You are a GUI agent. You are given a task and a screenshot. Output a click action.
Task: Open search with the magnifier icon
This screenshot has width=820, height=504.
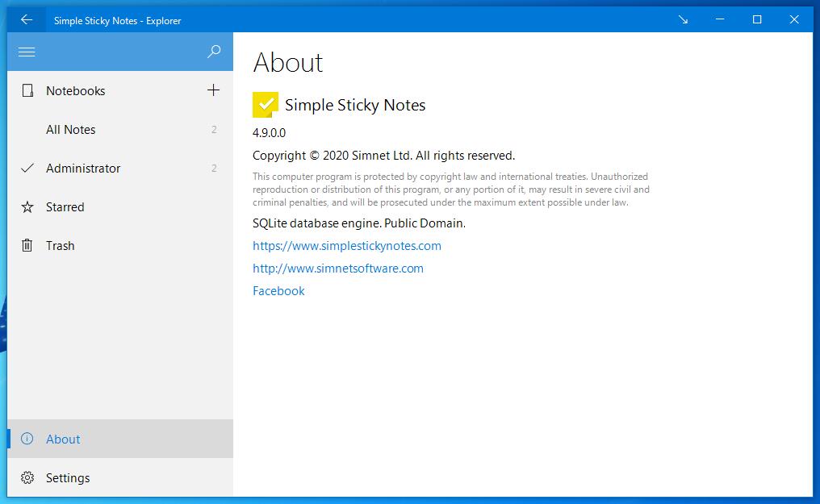tap(214, 52)
